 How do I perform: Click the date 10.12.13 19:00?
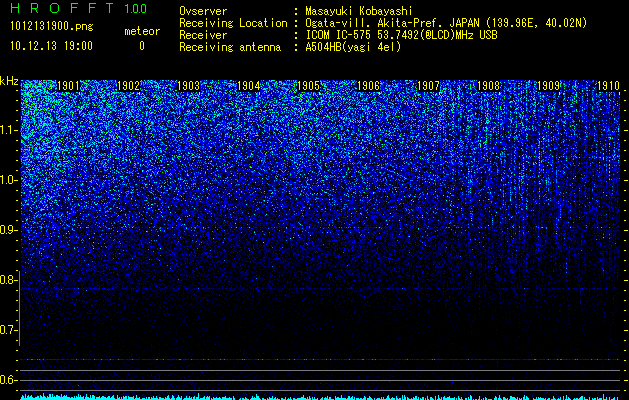(51, 46)
